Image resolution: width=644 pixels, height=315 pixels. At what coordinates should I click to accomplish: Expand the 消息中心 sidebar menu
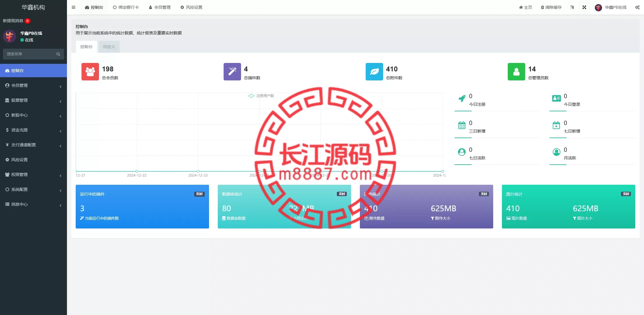(x=33, y=204)
